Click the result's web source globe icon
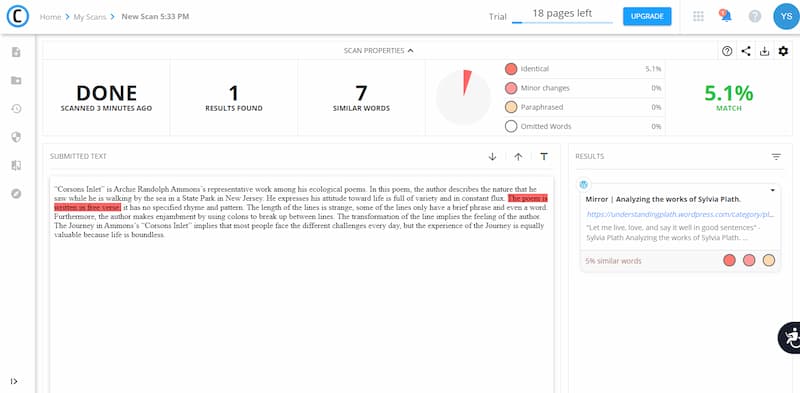Viewport: 800px width, 393px height. (x=584, y=184)
